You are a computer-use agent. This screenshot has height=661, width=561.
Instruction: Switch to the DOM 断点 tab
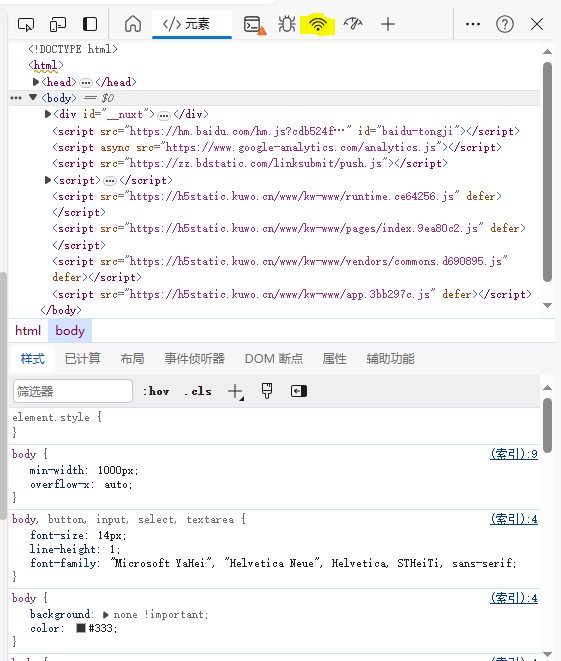pyautogui.click(x=274, y=359)
